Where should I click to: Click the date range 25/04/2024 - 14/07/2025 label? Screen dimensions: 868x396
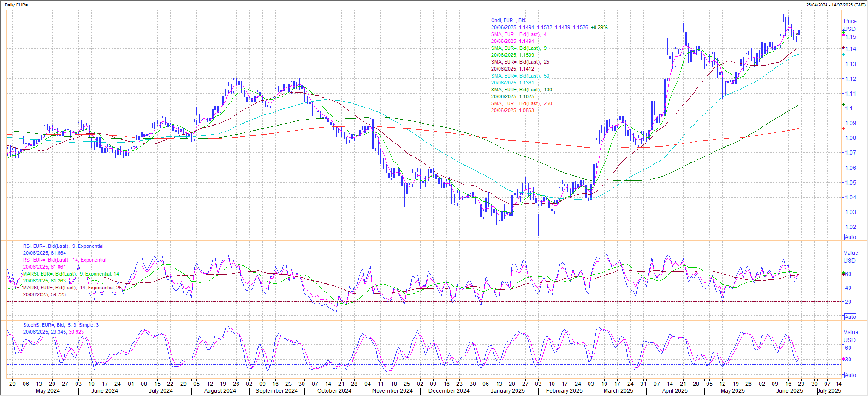(836, 5)
